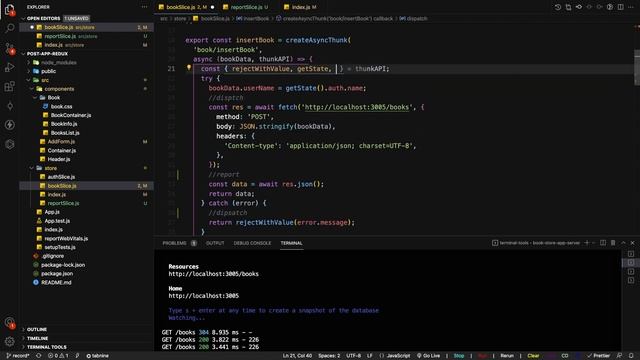
Task: Split the editor right
Action: (x=620, y=7)
